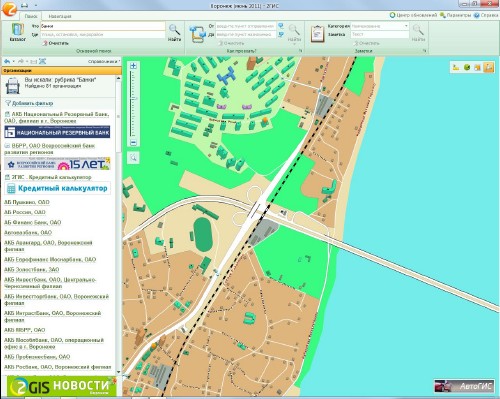
Task: Switch to the Навигация ribbon tab
Action: tap(60, 16)
